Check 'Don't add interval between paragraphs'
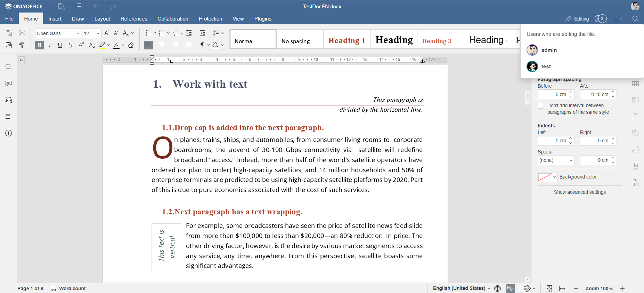 541,106
